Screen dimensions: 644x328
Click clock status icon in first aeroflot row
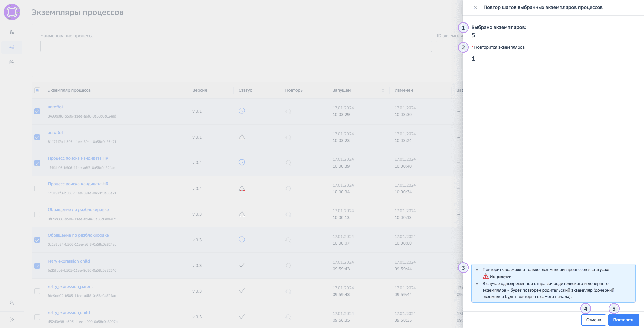(241, 111)
